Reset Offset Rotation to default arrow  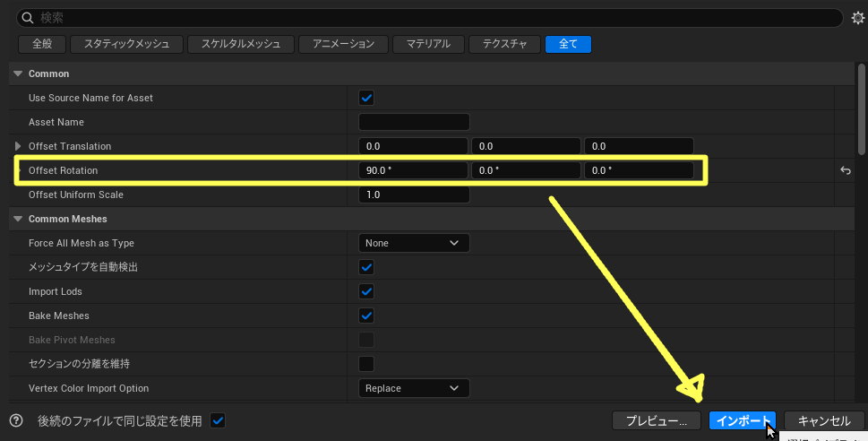845,170
